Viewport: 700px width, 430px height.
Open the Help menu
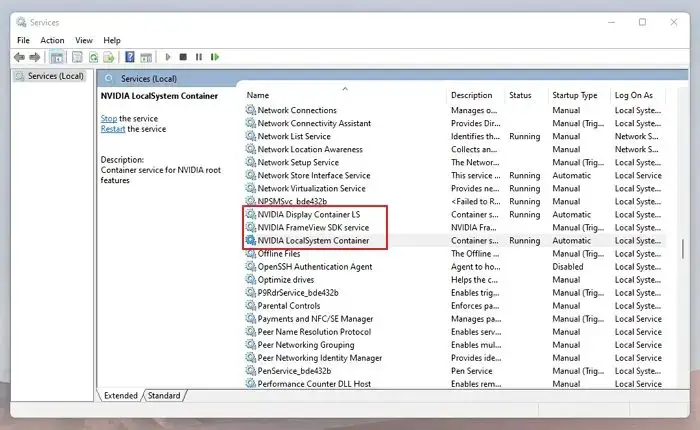112,40
